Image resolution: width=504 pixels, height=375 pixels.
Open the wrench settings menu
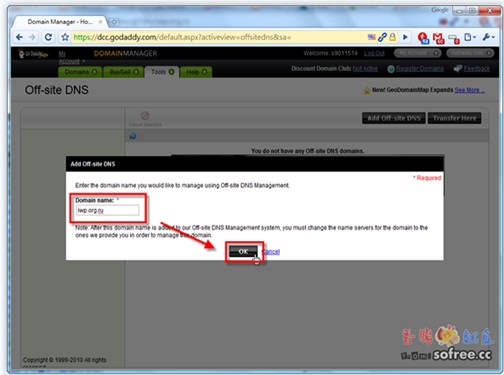pos(488,37)
